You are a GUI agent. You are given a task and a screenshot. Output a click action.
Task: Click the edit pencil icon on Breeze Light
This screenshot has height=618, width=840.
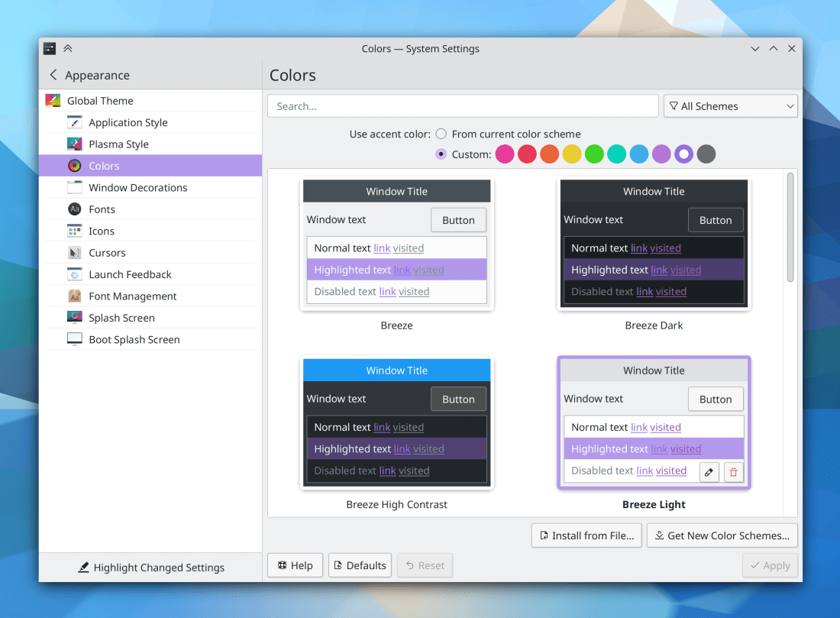[x=709, y=472]
